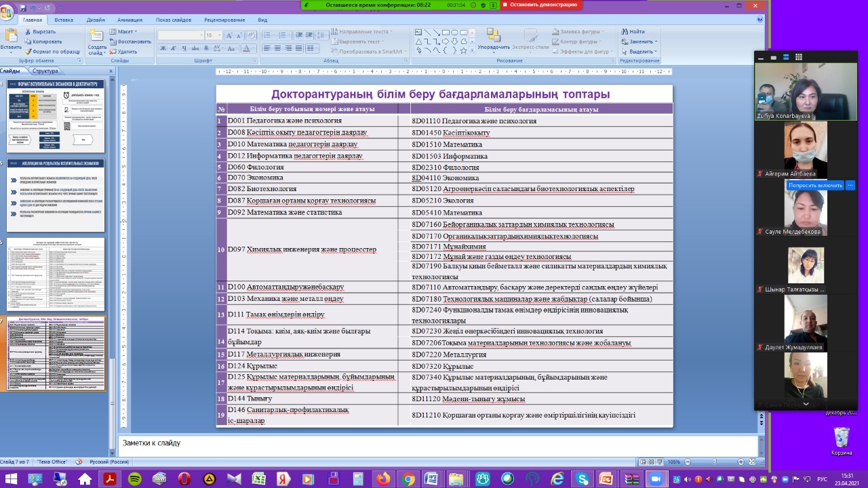Open the Анимация ribbon tab

[x=130, y=20]
